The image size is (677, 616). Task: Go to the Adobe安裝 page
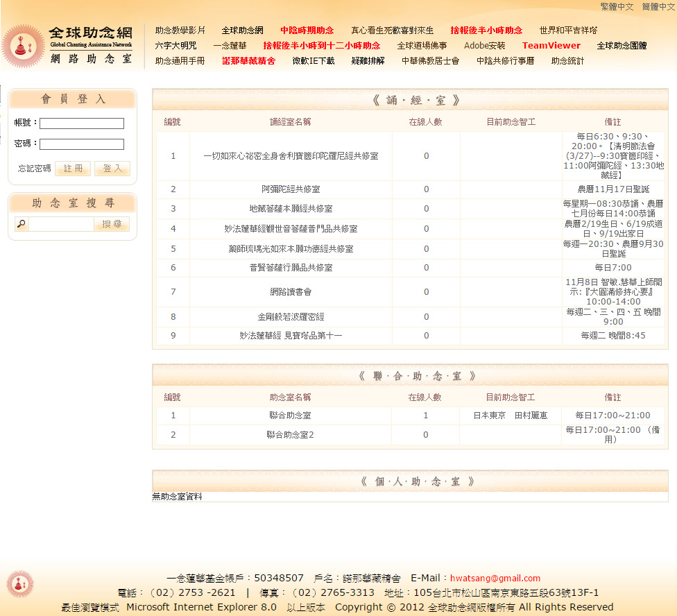pyautogui.click(x=484, y=46)
